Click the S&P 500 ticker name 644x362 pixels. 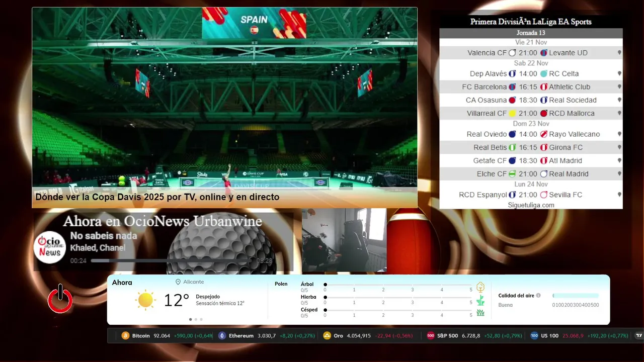coord(447,335)
